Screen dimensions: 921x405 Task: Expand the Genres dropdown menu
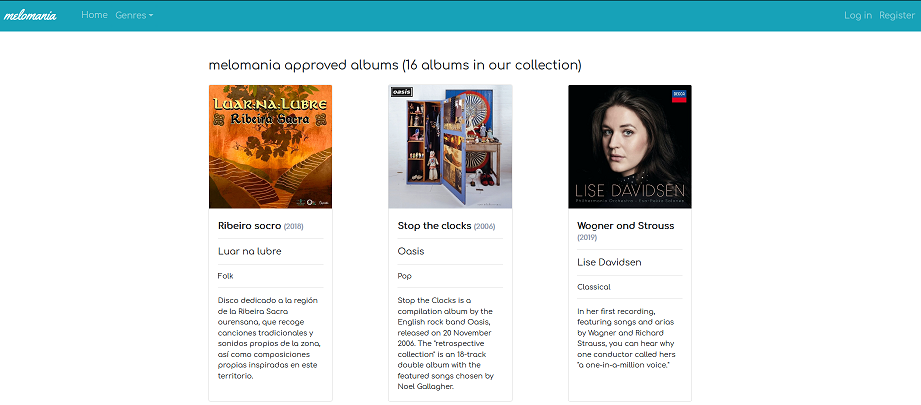tap(134, 15)
